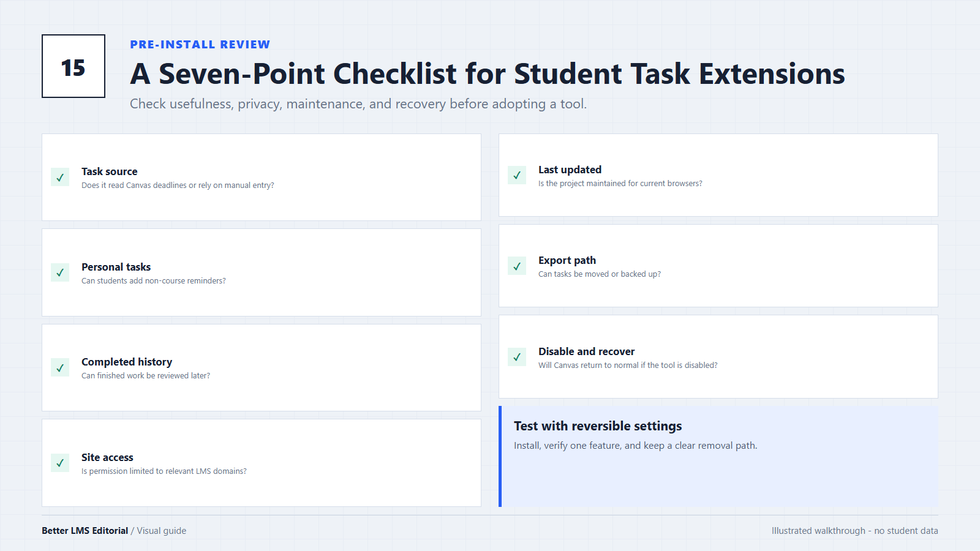Toggle the Export path checkmark
The image size is (980, 551).
click(x=517, y=266)
